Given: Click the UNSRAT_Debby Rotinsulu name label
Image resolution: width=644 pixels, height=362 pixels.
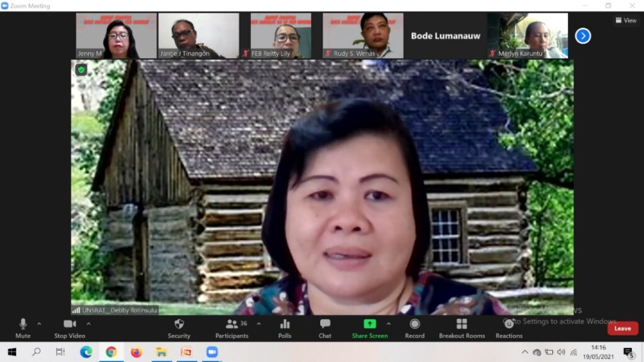Looking at the screenshot, I should click(115, 310).
